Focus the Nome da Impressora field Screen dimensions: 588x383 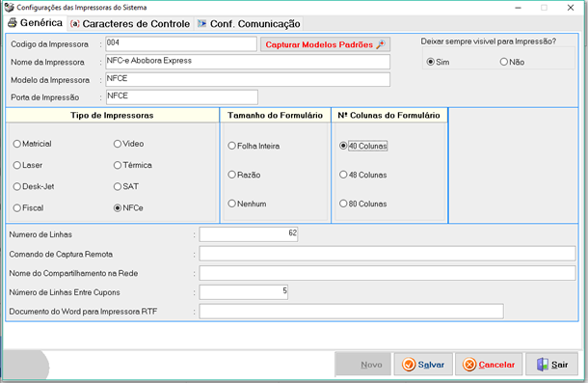coord(248,62)
